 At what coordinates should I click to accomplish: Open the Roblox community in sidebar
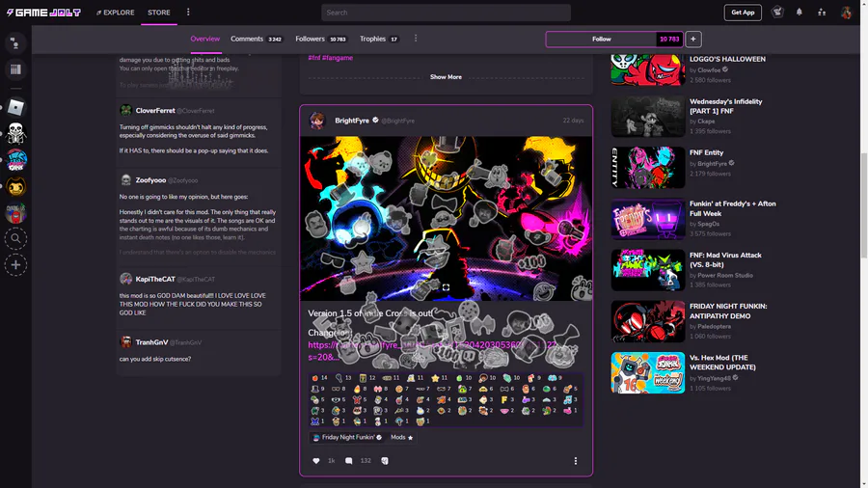point(15,107)
